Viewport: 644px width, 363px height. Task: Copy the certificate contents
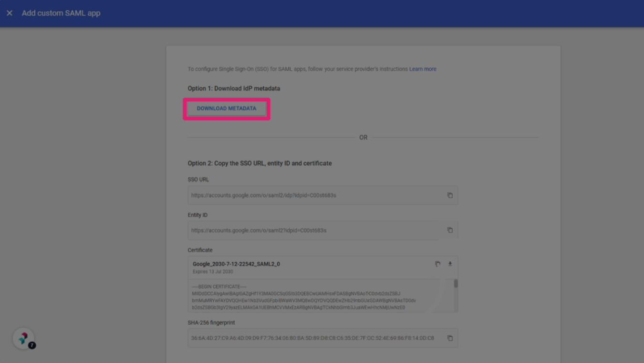coord(437,264)
